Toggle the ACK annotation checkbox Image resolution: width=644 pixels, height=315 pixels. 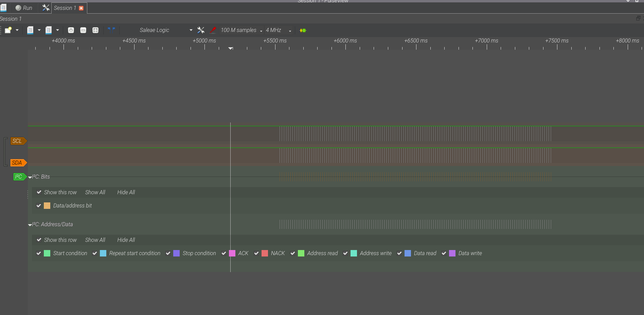pos(224,253)
